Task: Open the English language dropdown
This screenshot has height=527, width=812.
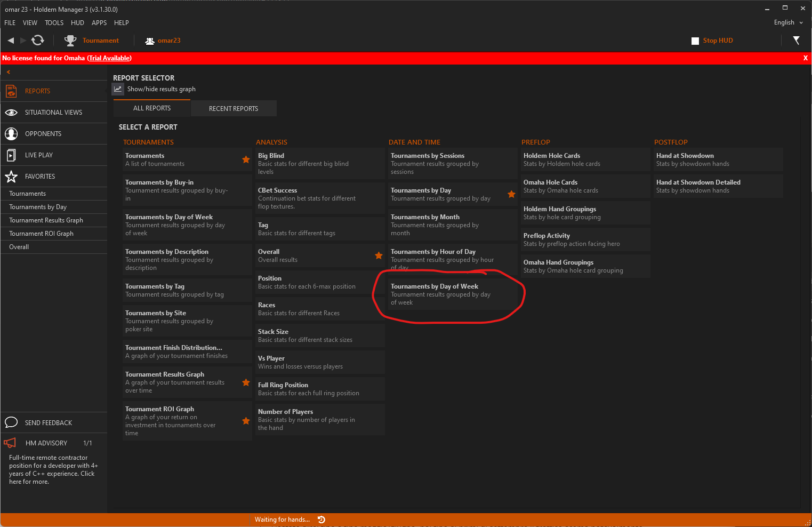Action: pos(788,22)
